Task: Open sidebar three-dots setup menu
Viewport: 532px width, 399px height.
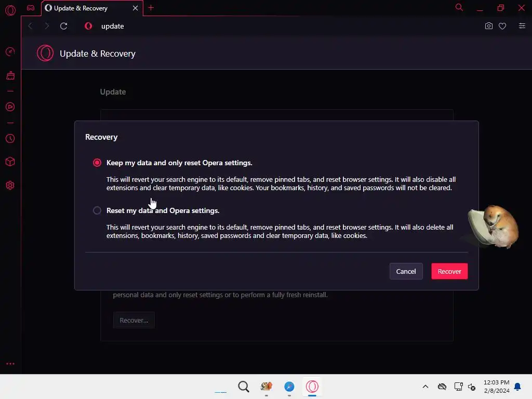Action: coord(10,364)
